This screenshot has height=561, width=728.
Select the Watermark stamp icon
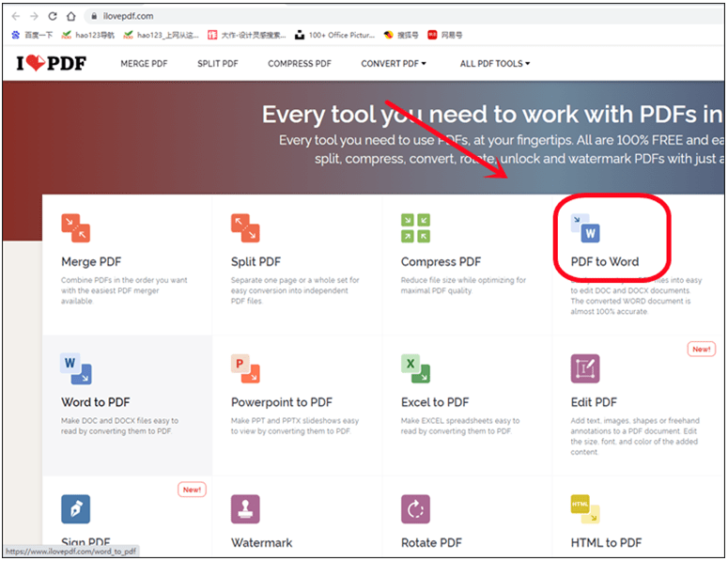tap(245, 509)
